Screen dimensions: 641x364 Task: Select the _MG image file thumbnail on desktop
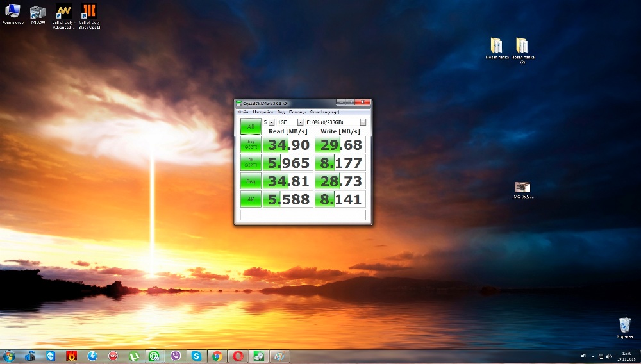pos(522,190)
